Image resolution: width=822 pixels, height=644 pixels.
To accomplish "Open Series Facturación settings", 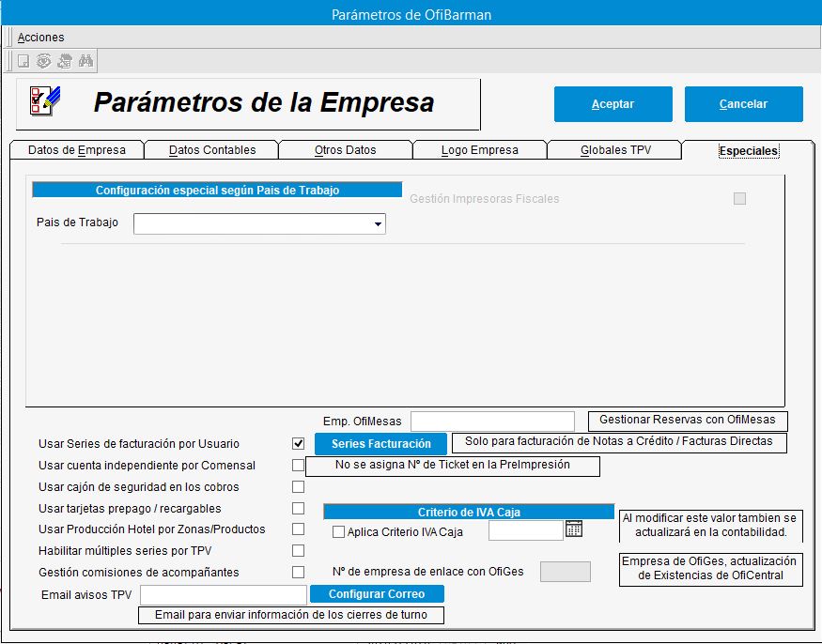I will coord(380,444).
